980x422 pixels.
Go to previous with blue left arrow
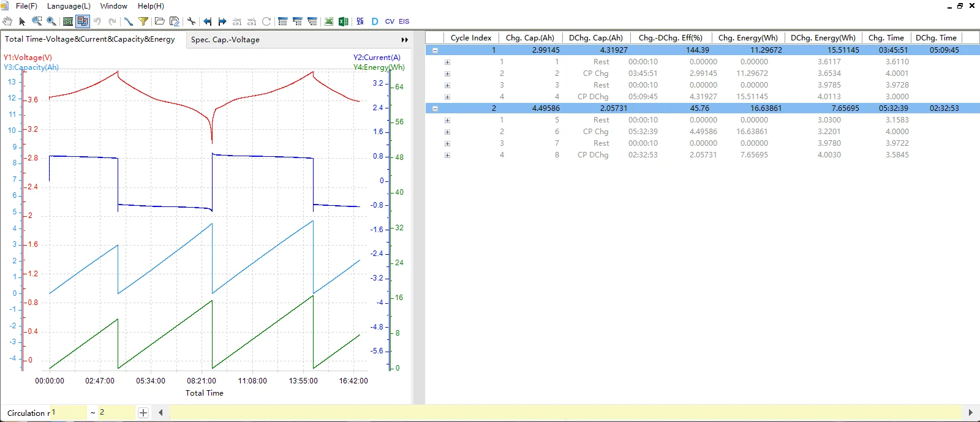click(207, 21)
